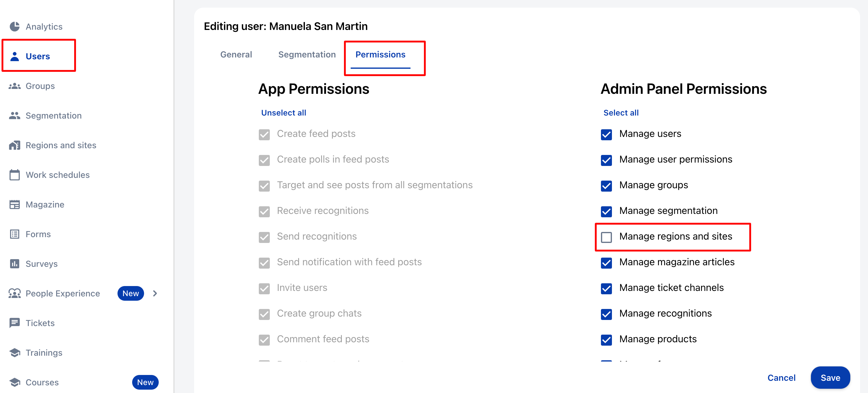Viewport: 868px width, 393px height.
Task: Toggle Manage magazine articles checkbox
Action: coord(606,263)
